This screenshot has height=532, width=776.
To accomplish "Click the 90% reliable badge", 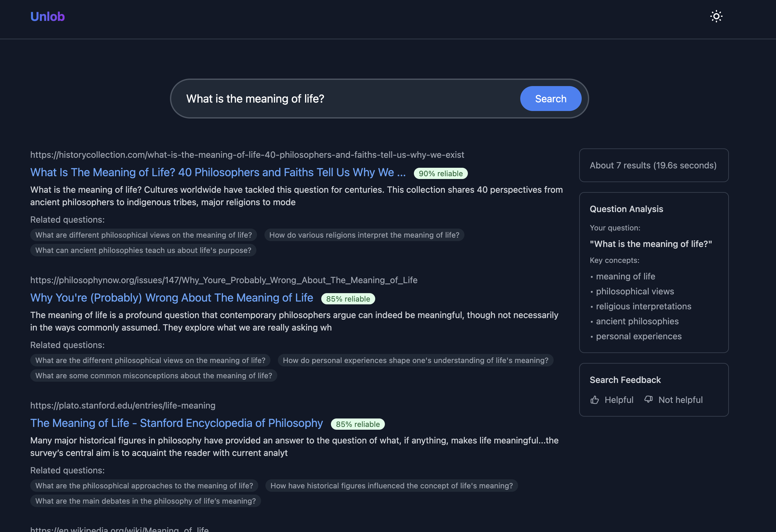I will tap(440, 174).
